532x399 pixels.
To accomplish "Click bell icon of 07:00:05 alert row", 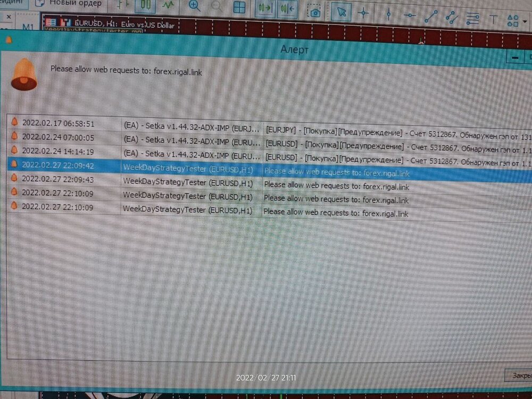I will (14, 136).
